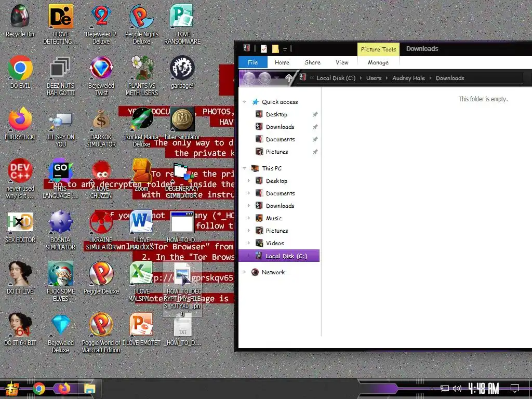The height and width of the screenshot is (399, 532).
Task: Launch Bejeweled 2 Deluxe desktop shortcut
Action: coord(101,24)
